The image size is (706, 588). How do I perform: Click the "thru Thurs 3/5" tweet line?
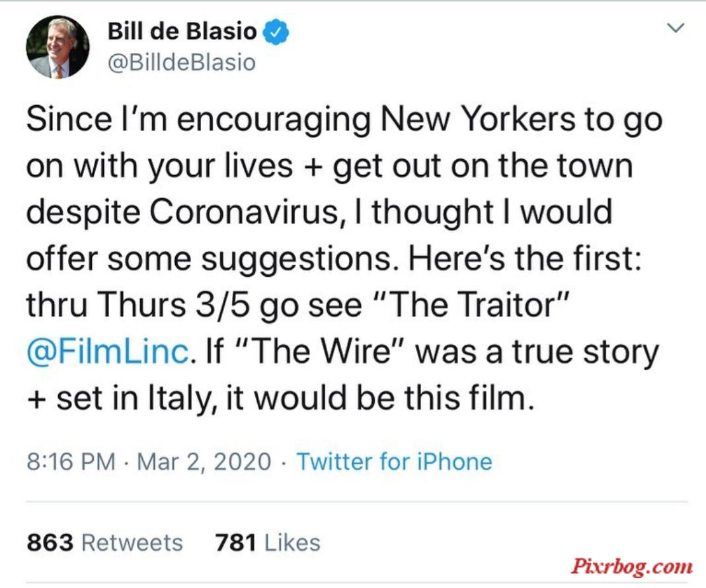(x=137, y=305)
